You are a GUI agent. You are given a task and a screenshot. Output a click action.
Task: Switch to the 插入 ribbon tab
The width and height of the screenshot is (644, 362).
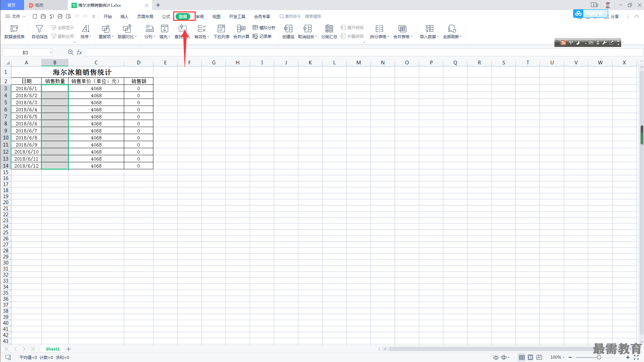coord(125,16)
